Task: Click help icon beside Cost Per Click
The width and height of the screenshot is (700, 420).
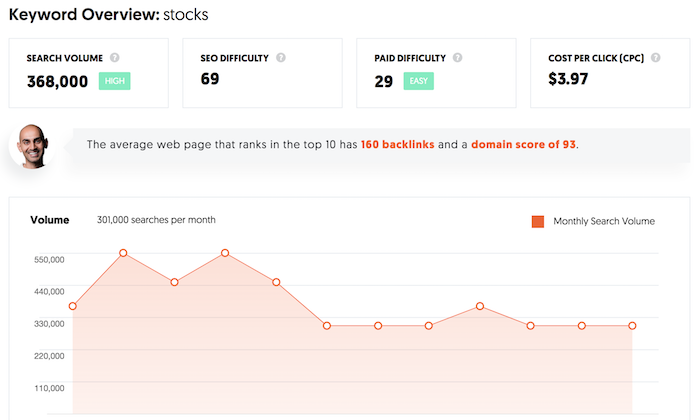Action: 655,58
